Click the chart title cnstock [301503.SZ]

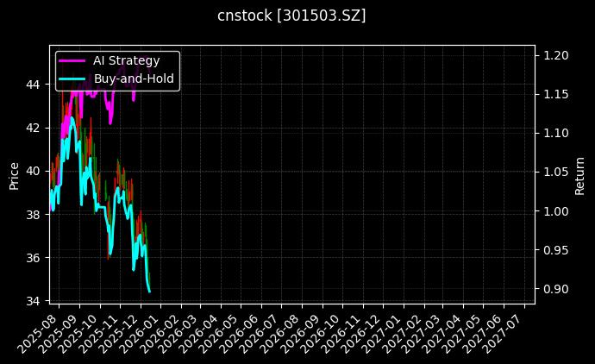pyautogui.click(x=291, y=16)
